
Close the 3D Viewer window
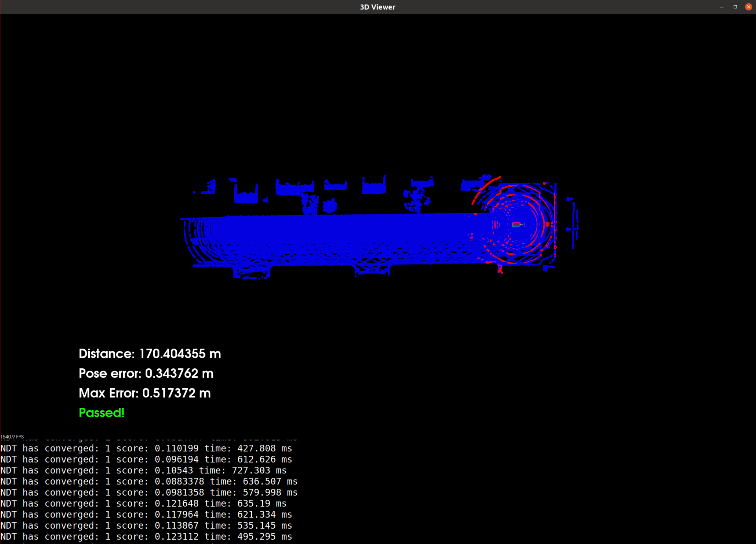748,7
